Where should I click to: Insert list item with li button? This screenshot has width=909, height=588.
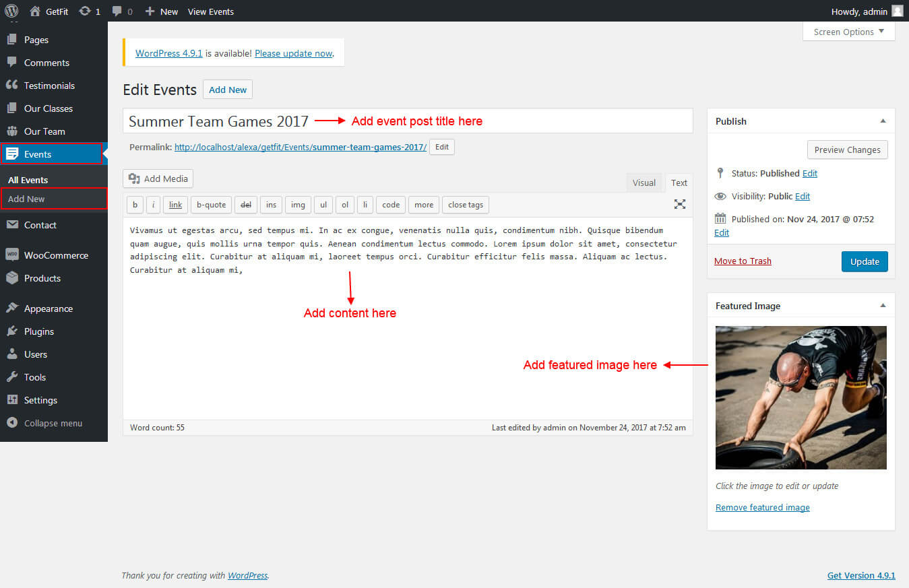coord(365,205)
